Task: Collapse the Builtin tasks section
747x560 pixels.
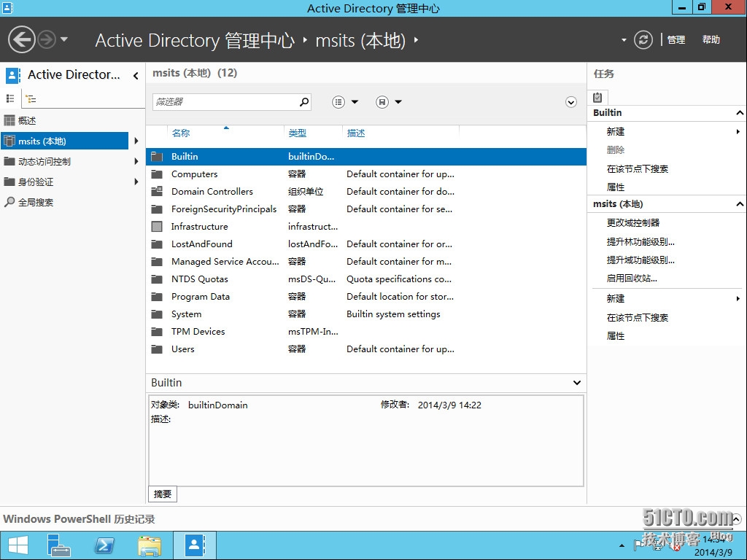Action: 740,113
